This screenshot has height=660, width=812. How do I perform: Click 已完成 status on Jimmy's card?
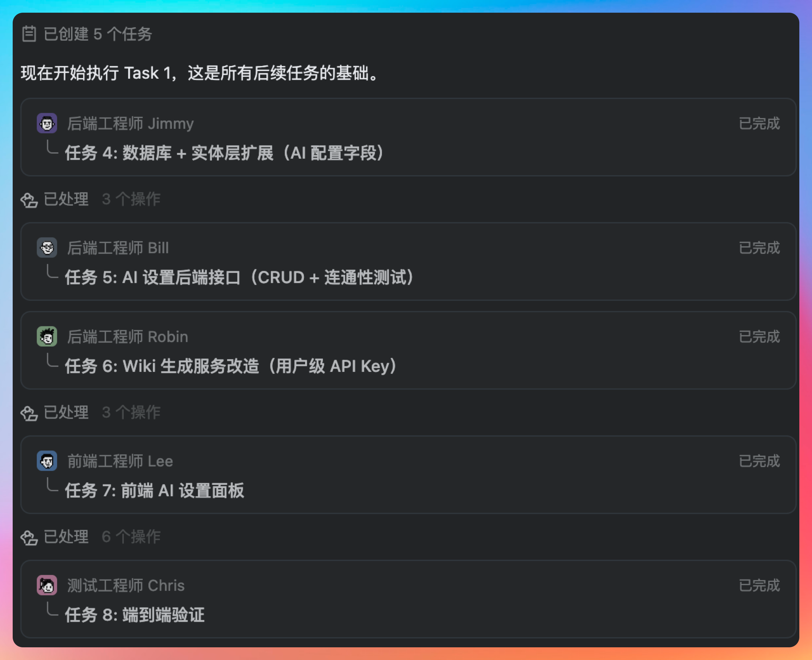759,123
